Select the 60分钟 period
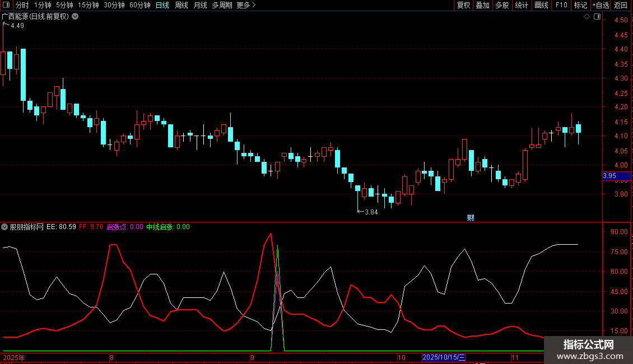 (140, 5)
